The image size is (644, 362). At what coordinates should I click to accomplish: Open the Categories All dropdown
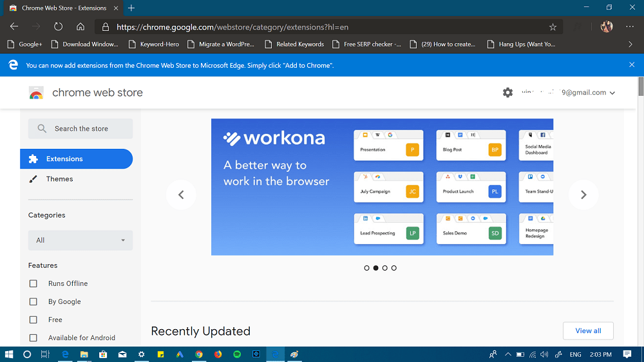click(80, 240)
